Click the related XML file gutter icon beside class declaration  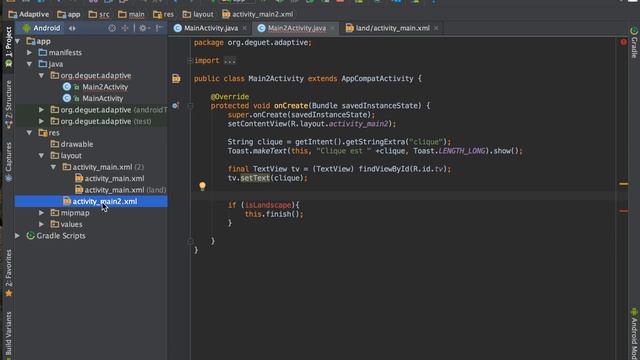(176, 78)
